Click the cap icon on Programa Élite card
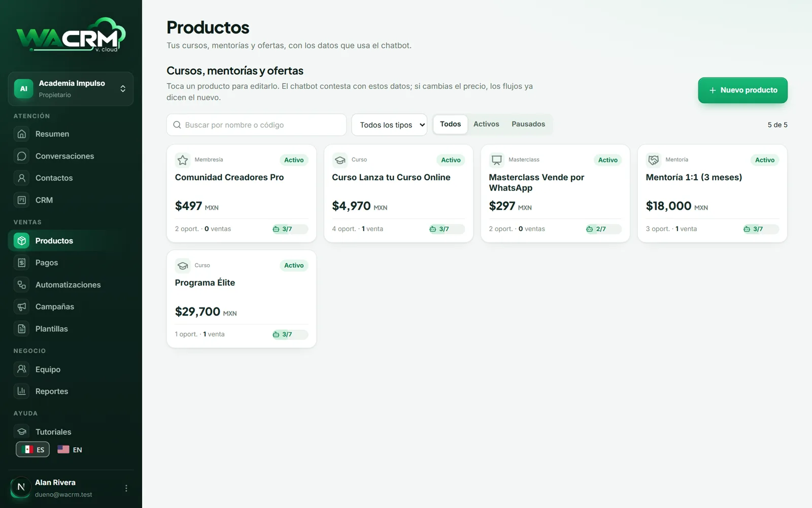This screenshot has width=812, height=508. pos(183,266)
